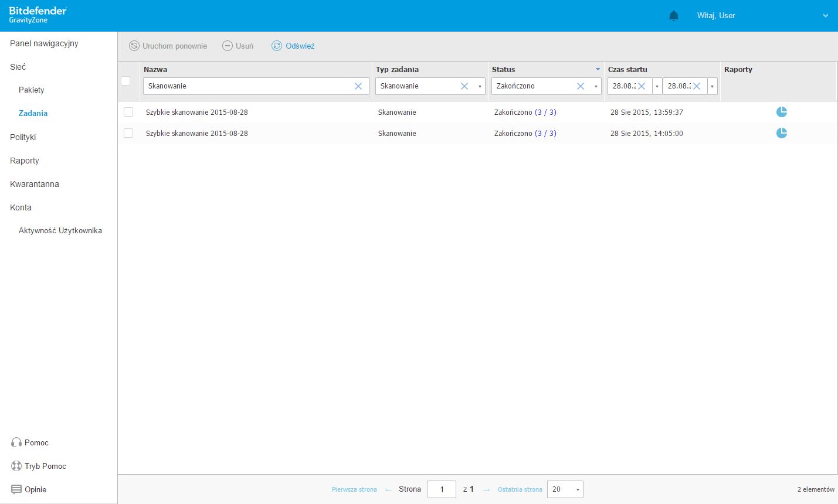Click the Opinie link label

point(35,489)
